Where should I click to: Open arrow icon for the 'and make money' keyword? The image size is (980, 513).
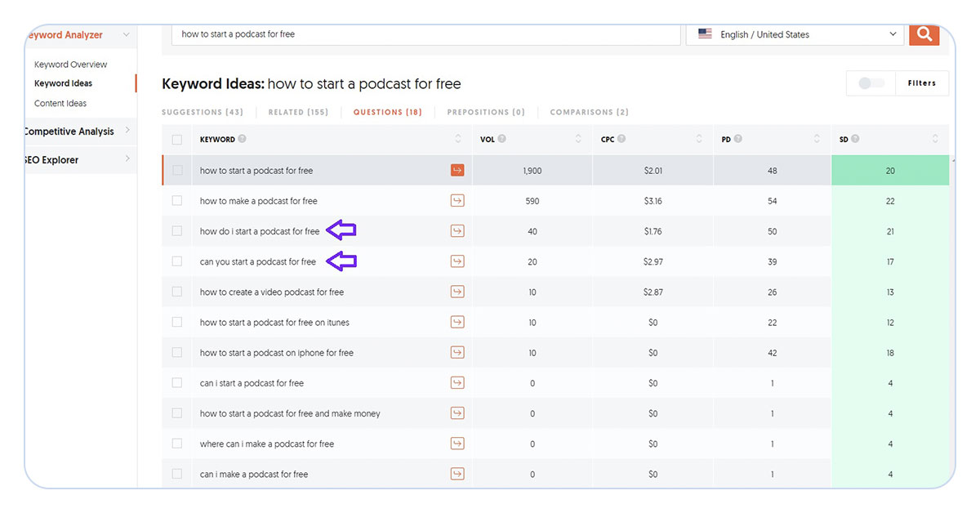coord(457,413)
